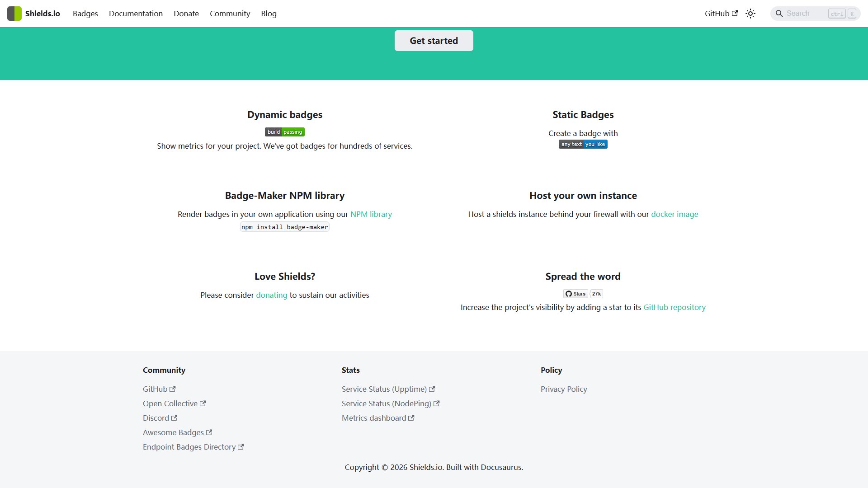Click the Shields.io brand name
Image resolution: width=868 pixels, height=488 pixels.
click(42, 14)
